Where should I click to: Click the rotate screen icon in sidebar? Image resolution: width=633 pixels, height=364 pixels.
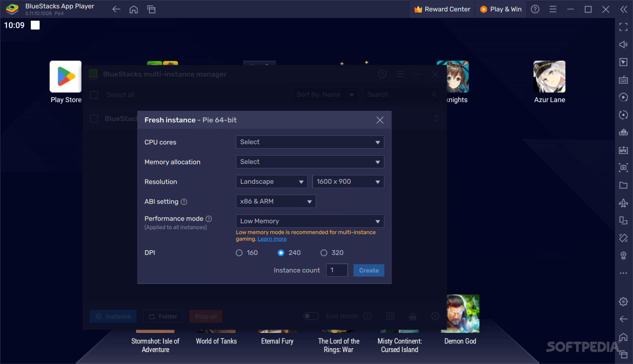(623, 238)
